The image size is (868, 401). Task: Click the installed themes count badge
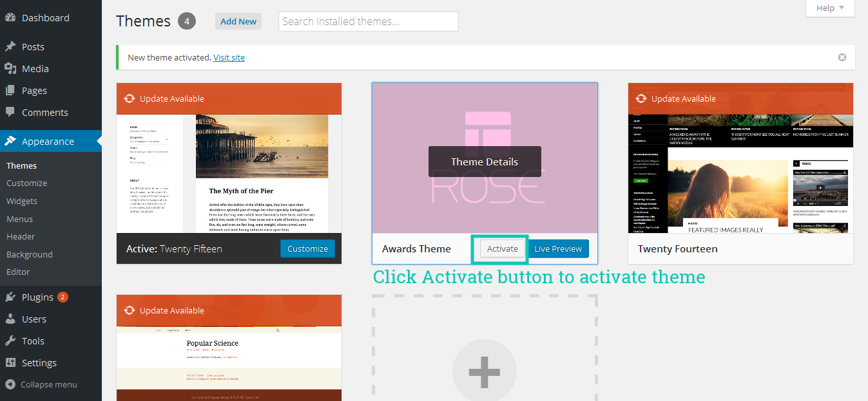[187, 21]
